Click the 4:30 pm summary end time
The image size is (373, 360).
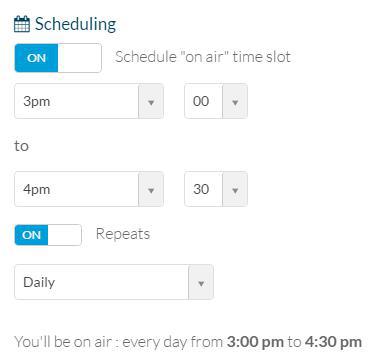(333, 342)
